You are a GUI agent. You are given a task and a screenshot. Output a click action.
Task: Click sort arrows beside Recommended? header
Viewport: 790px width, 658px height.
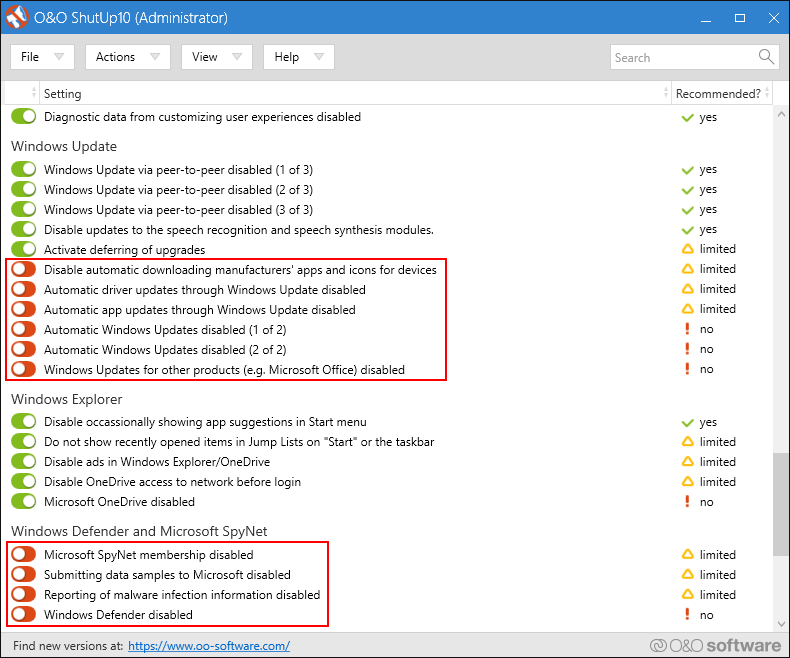767,93
